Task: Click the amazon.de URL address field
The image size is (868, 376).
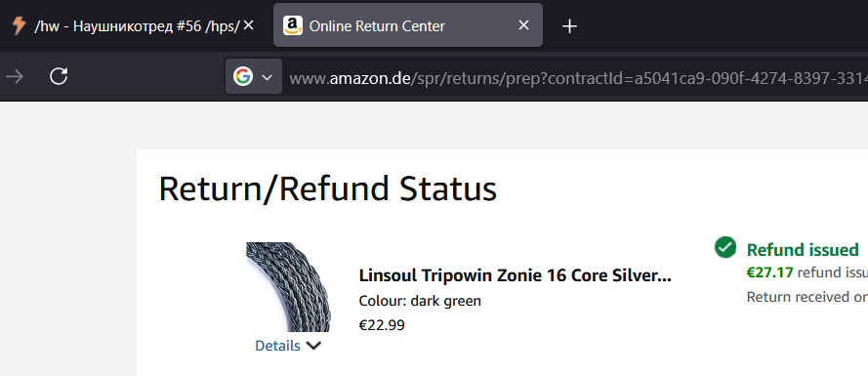Action: pos(576,77)
